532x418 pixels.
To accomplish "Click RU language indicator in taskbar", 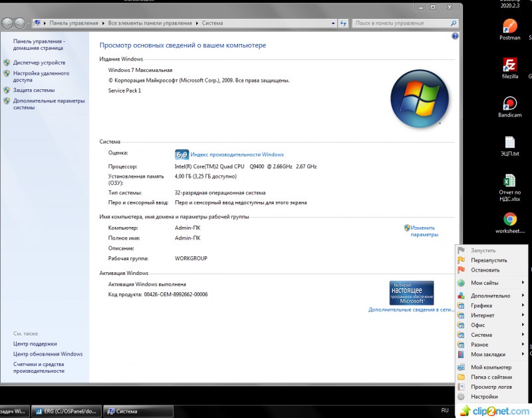I will click(445, 411).
